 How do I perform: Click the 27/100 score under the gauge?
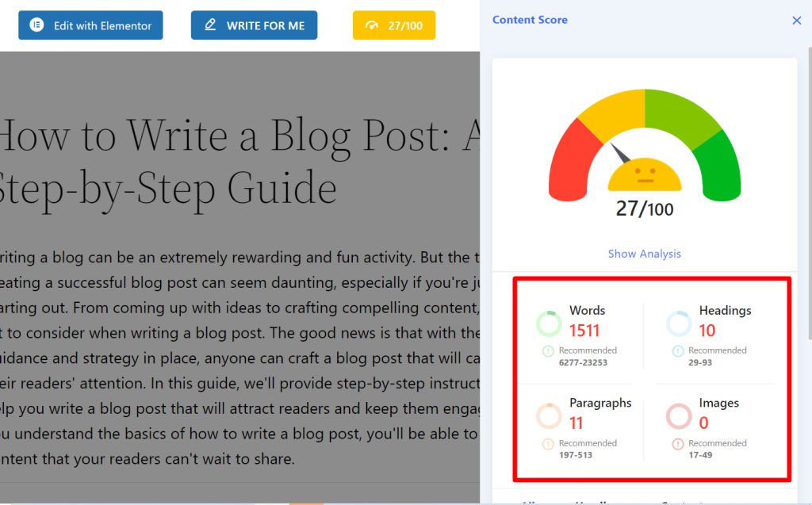644,209
